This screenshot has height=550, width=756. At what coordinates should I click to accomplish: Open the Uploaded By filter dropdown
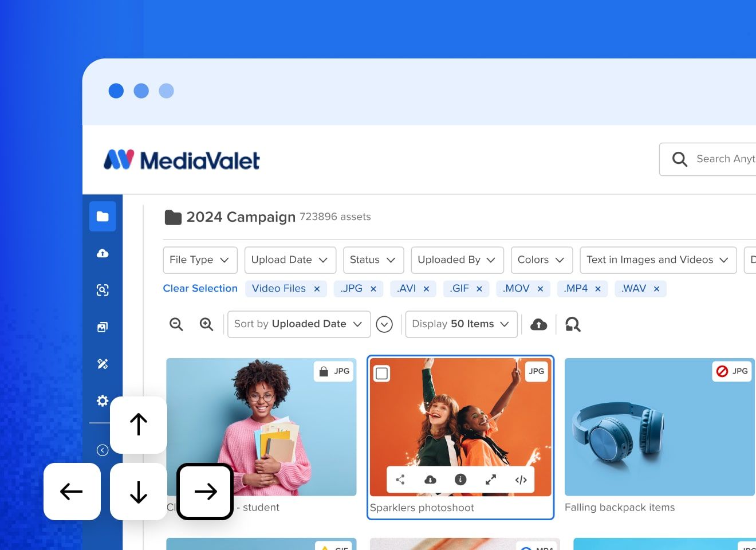click(x=457, y=260)
